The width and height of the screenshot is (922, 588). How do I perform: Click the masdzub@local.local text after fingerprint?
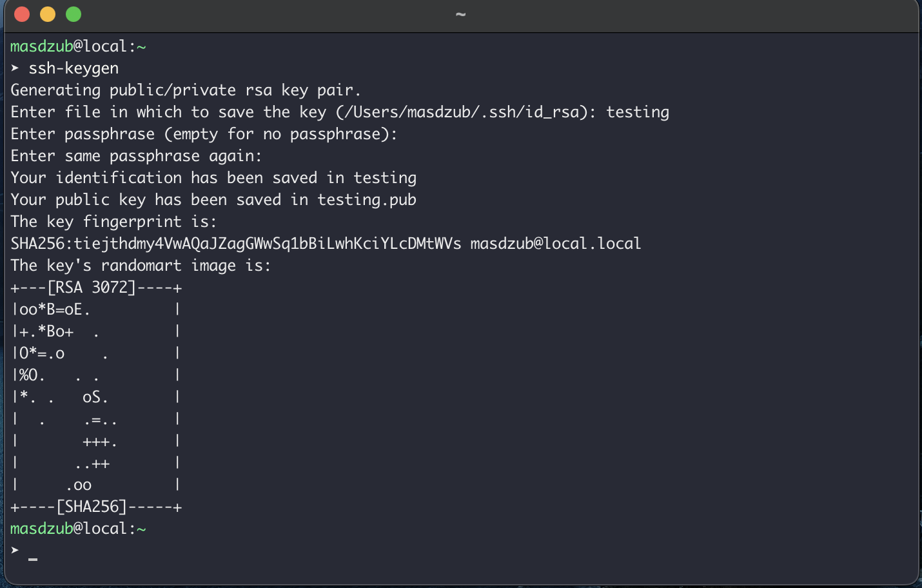[x=556, y=244]
